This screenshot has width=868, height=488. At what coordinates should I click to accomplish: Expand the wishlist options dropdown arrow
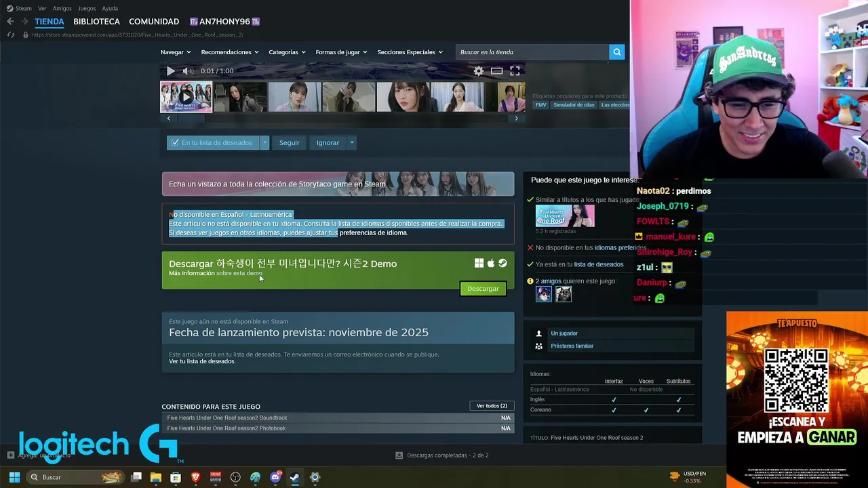pos(265,142)
